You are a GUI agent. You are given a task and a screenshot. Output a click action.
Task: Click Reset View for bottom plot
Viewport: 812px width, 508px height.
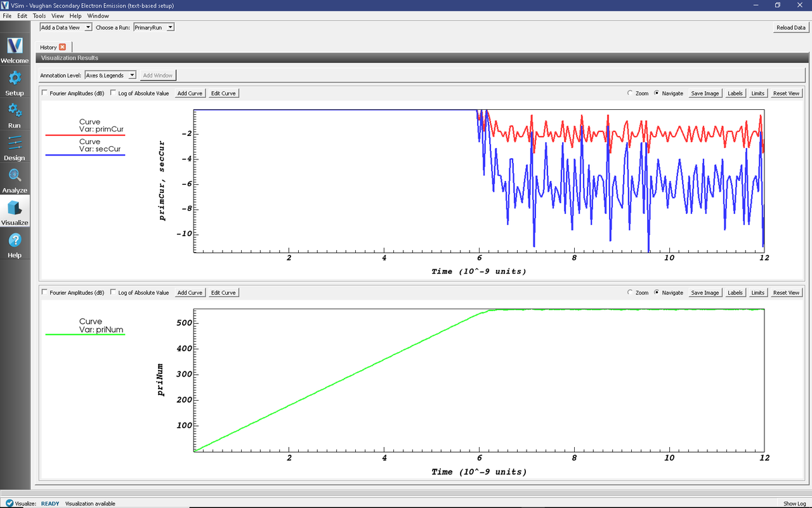pos(786,293)
